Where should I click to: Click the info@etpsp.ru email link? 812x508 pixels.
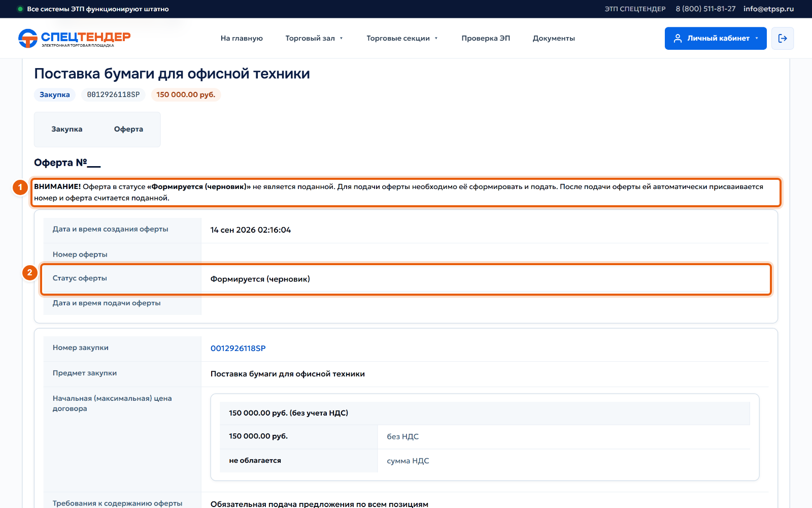[768, 9]
